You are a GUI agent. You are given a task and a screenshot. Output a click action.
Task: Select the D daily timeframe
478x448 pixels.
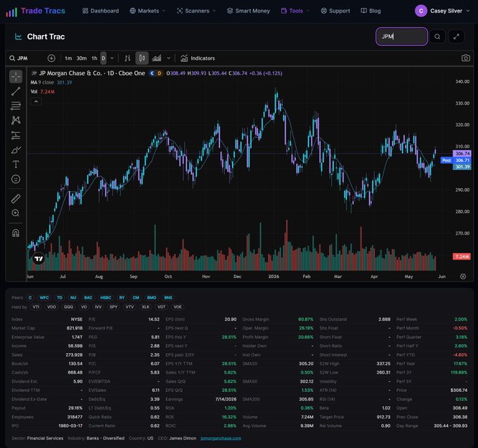tap(103, 58)
